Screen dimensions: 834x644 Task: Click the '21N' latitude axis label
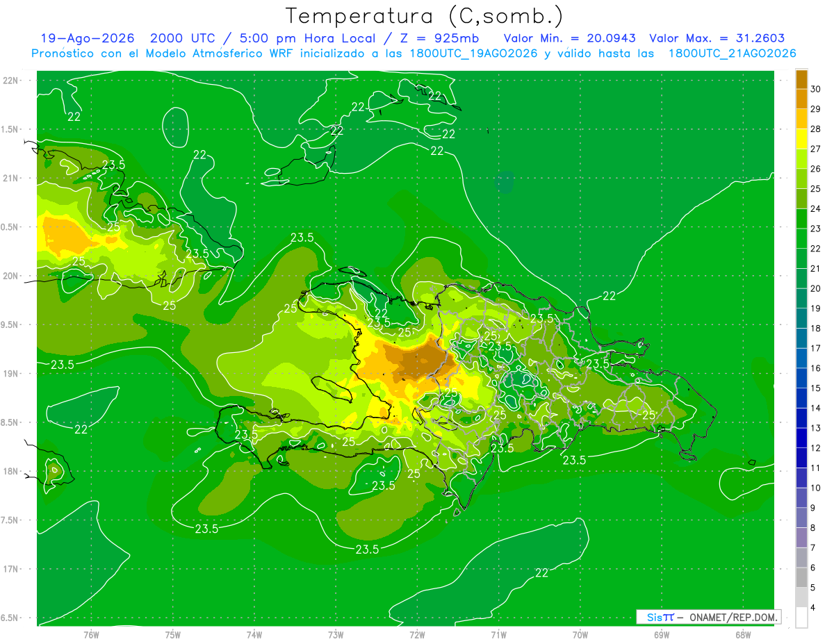(x=12, y=179)
